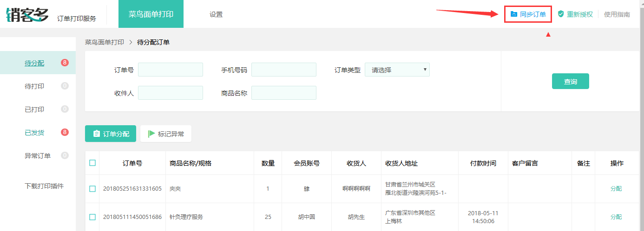Open the 订单类型 dropdown
The width and height of the screenshot is (644, 231).
coord(397,70)
